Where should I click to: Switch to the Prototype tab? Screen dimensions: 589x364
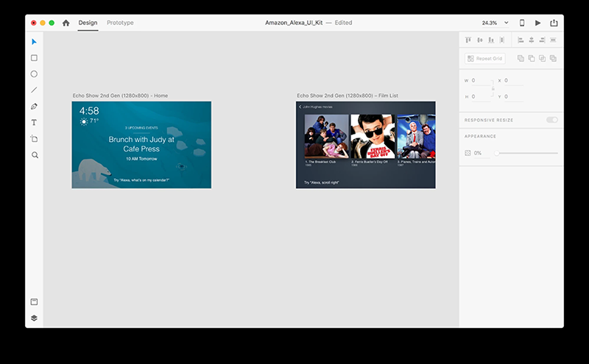(120, 23)
